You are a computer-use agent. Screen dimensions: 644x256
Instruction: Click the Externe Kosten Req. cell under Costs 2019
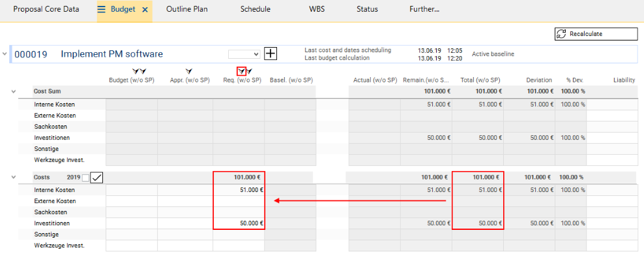pyautogui.click(x=239, y=201)
